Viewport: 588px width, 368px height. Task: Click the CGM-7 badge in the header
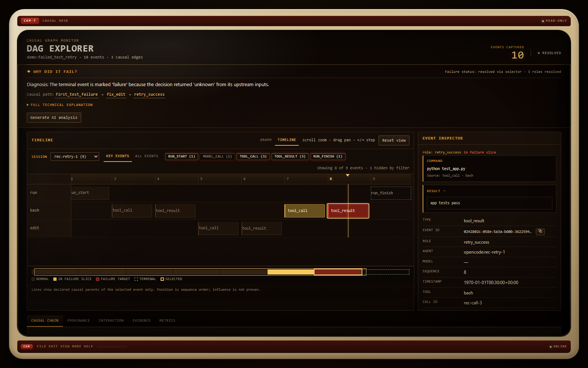[x=30, y=21]
